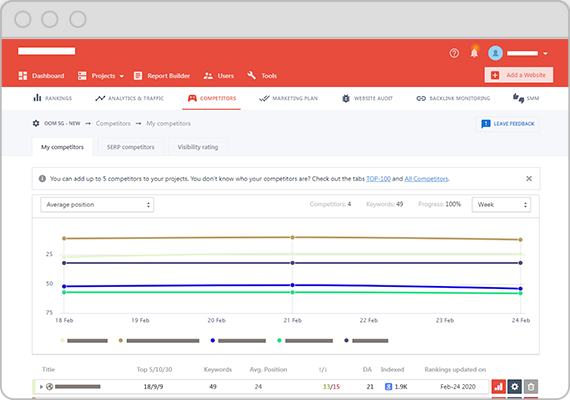Expand the first competitor table row

pos(41,387)
